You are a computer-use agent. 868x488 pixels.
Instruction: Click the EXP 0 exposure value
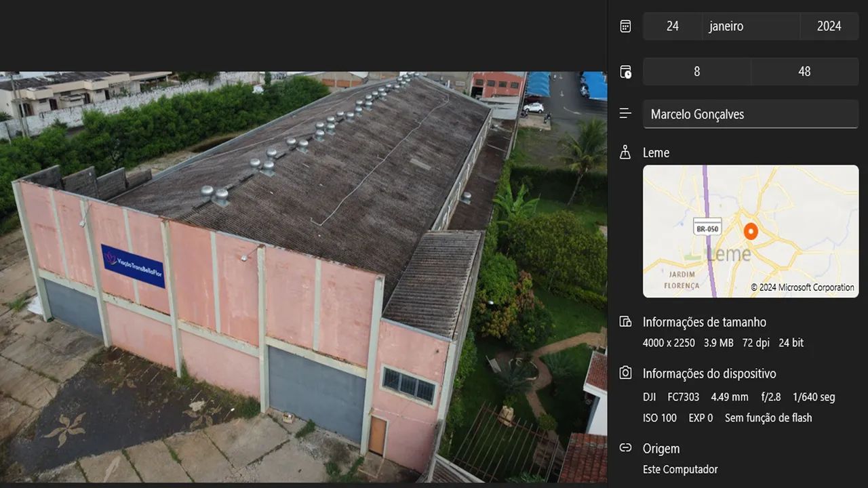tap(701, 418)
